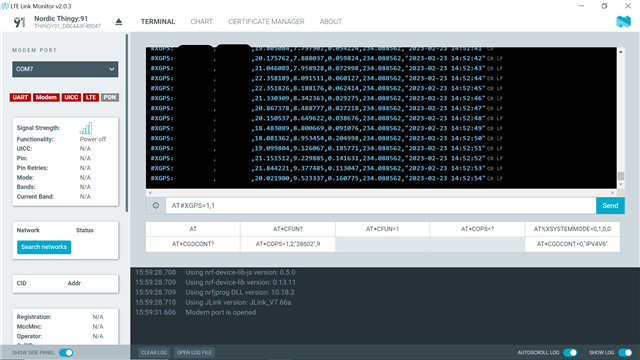Image resolution: width=640 pixels, height=360 pixels.
Task: Click the eject device triangle icon
Action: pyautogui.click(x=119, y=22)
